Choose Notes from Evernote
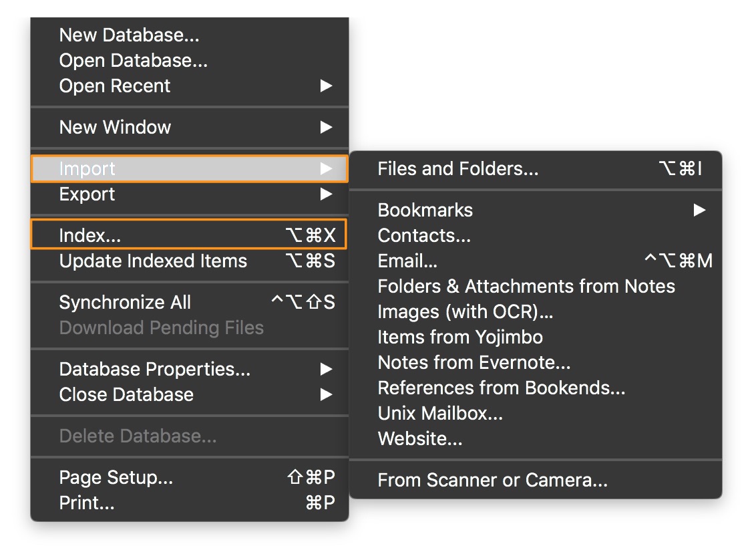Image resolution: width=756 pixels, height=546 pixels. click(x=474, y=363)
